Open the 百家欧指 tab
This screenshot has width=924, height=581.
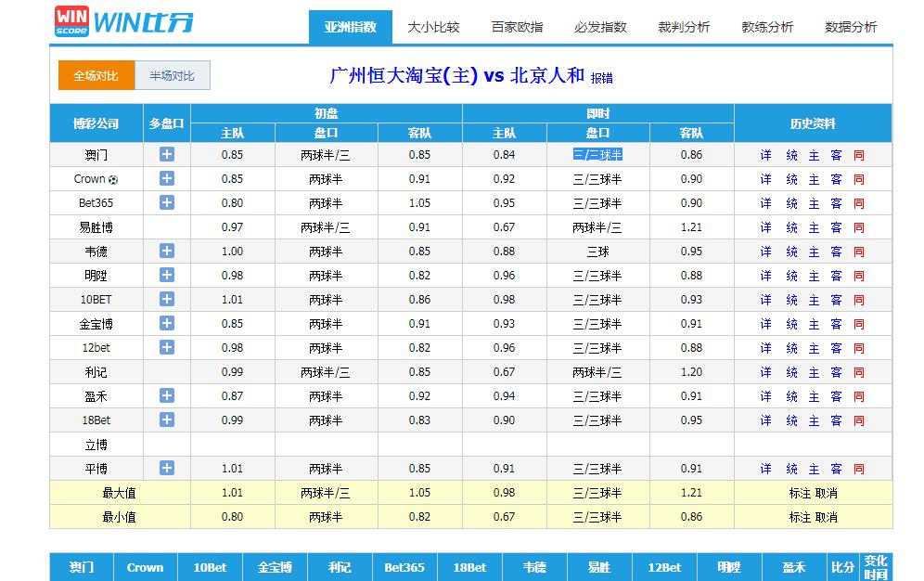pyautogui.click(x=518, y=27)
